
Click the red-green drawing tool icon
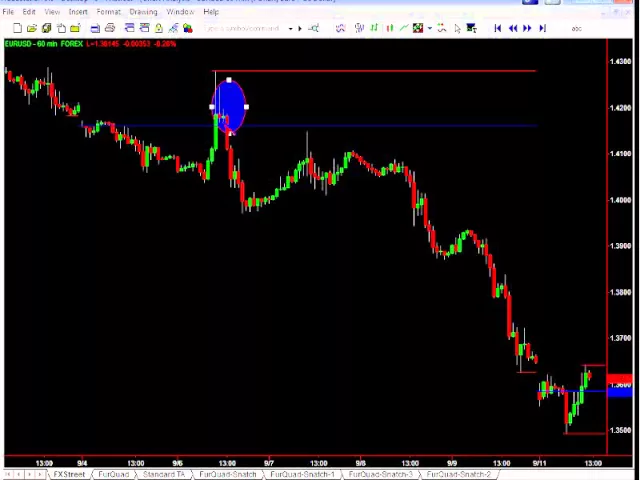pyautogui.click(x=418, y=28)
